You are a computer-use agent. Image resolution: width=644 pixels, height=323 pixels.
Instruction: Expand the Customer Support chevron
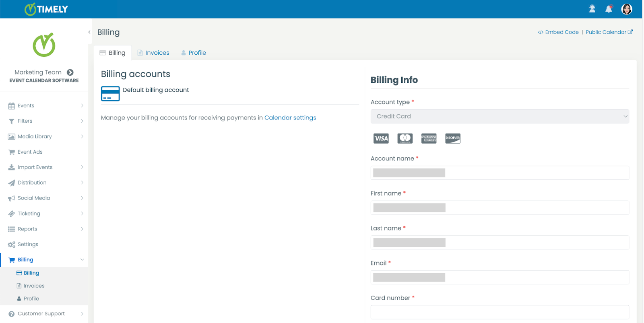pos(82,314)
